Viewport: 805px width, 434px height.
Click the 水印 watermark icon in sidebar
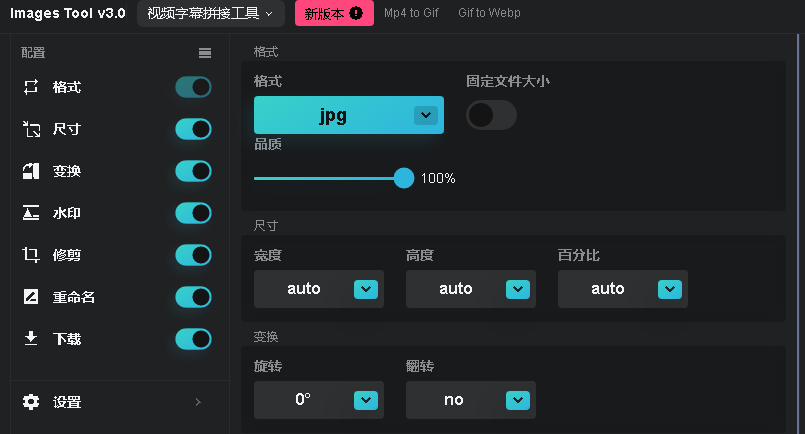click(31, 213)
